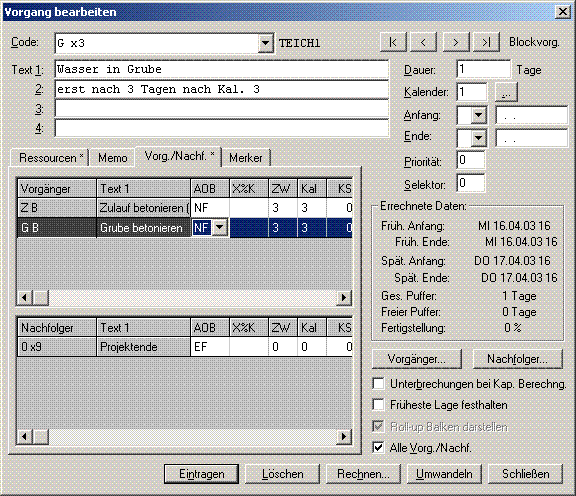Expand AOB dropdown in Grube betonieren row
576x496 pixels.
[x=220, y=227]
